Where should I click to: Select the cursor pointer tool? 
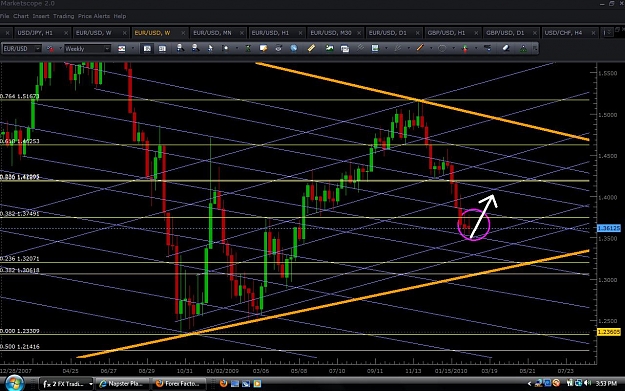[x=210, y=48]
